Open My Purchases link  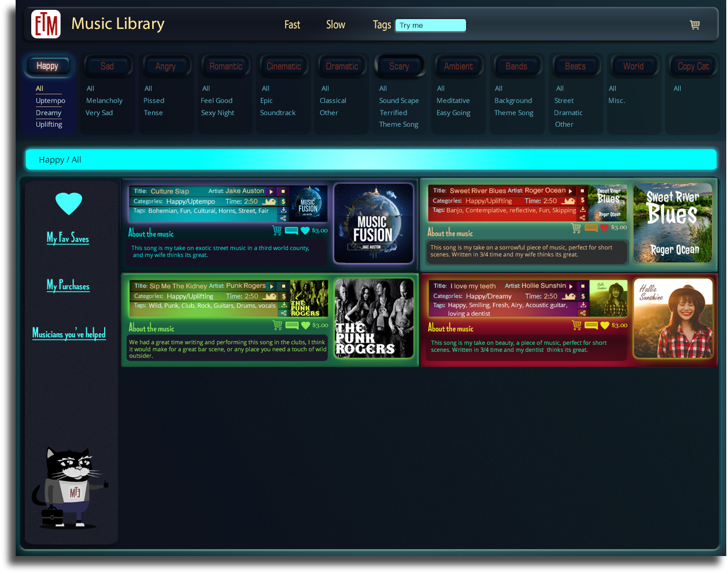tap(68, 286)
